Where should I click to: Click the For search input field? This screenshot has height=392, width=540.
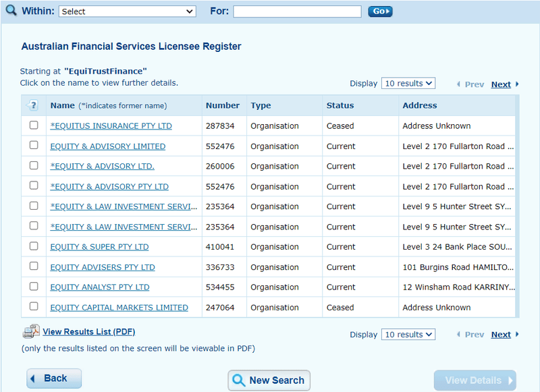click(x=297, y=11)
